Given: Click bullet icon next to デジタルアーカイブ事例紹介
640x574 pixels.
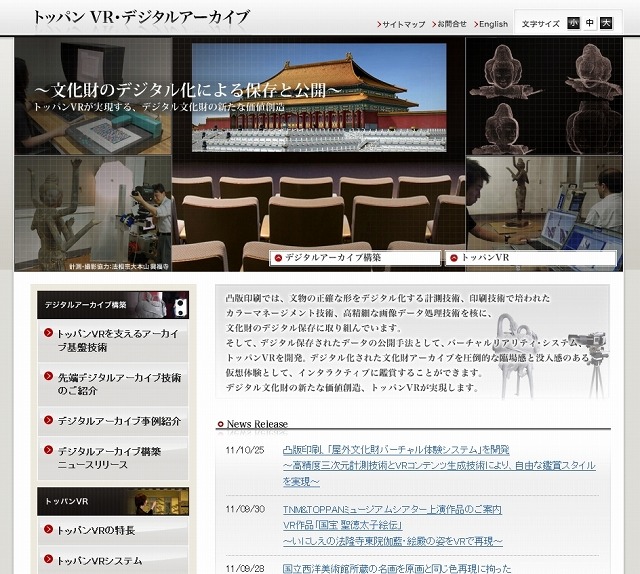Looking at the screenshot, I should coord(49,420).
